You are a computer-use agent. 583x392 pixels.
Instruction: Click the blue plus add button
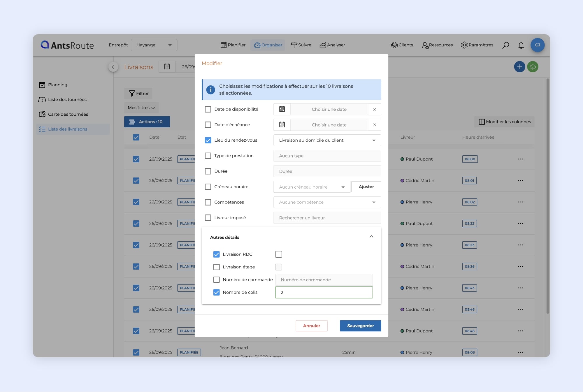tap(519, 67)
